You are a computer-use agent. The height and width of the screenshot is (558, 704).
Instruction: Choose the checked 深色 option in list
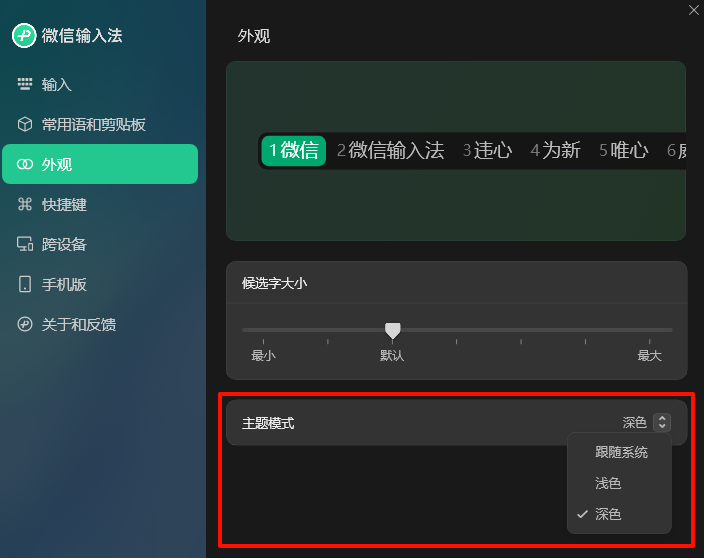619,514
